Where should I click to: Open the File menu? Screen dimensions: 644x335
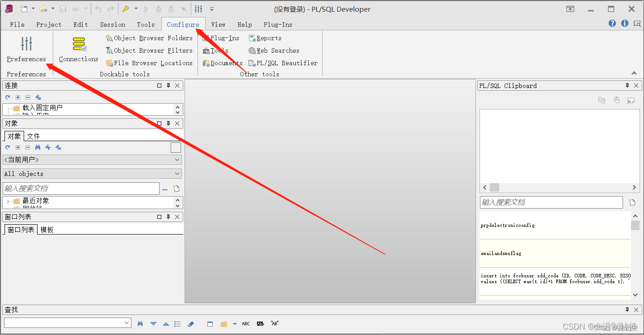click(x=17, y=25)
